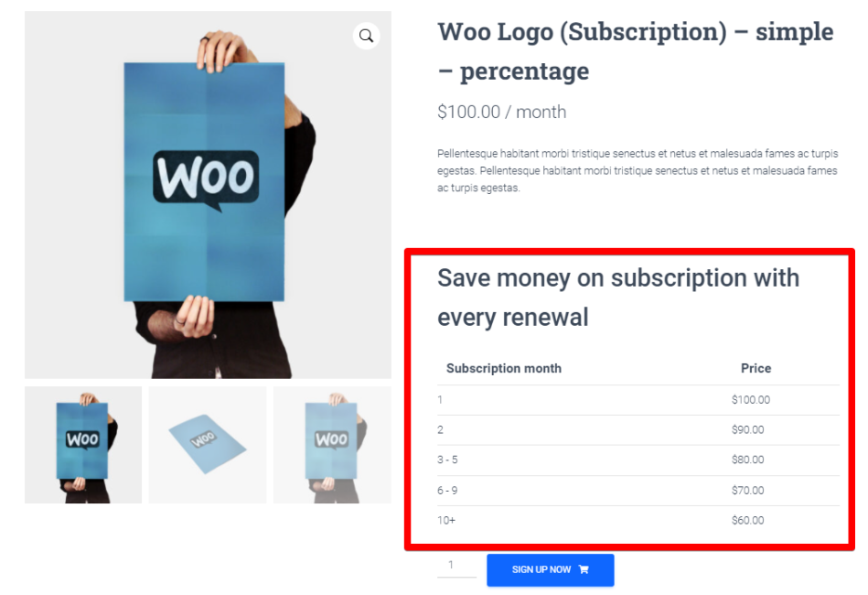Click the "3 - 5" subscription month row
868x595 pixels.
447,460
